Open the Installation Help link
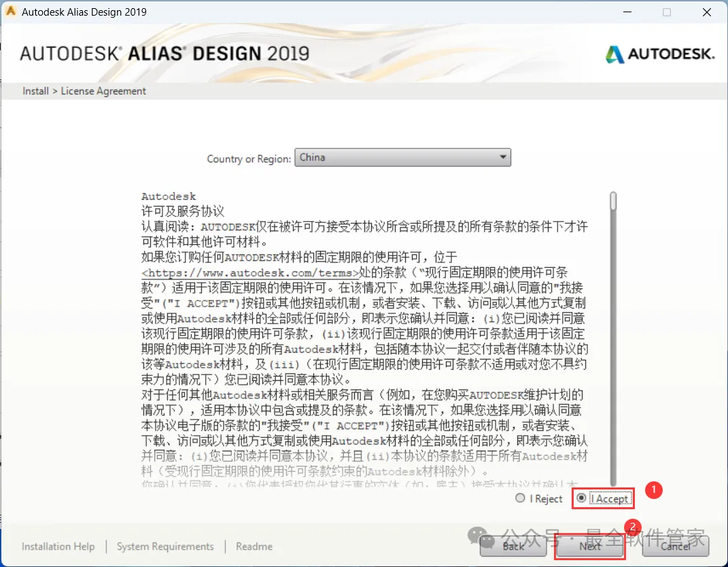 (58, 547)
